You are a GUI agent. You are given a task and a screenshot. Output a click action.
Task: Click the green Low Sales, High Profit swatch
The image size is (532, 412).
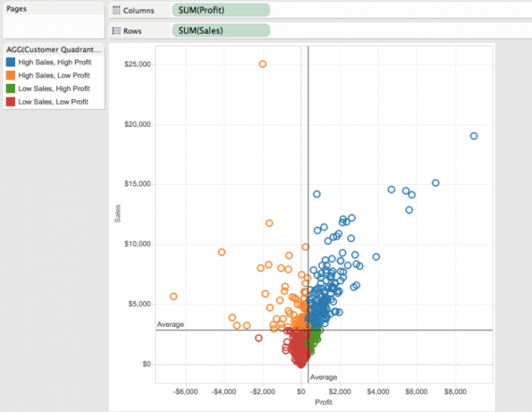coord(11,88)
